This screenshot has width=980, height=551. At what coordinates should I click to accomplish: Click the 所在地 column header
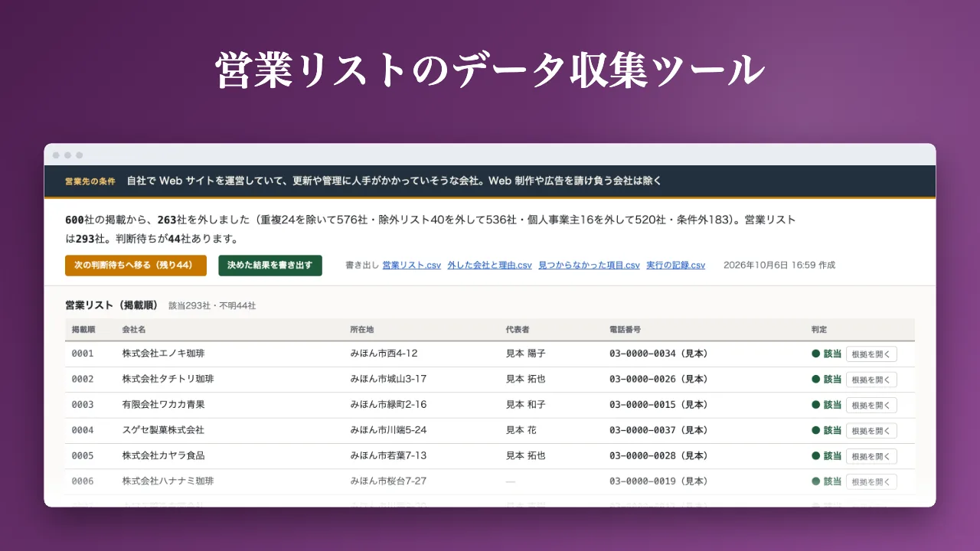(x=362, y=330)
